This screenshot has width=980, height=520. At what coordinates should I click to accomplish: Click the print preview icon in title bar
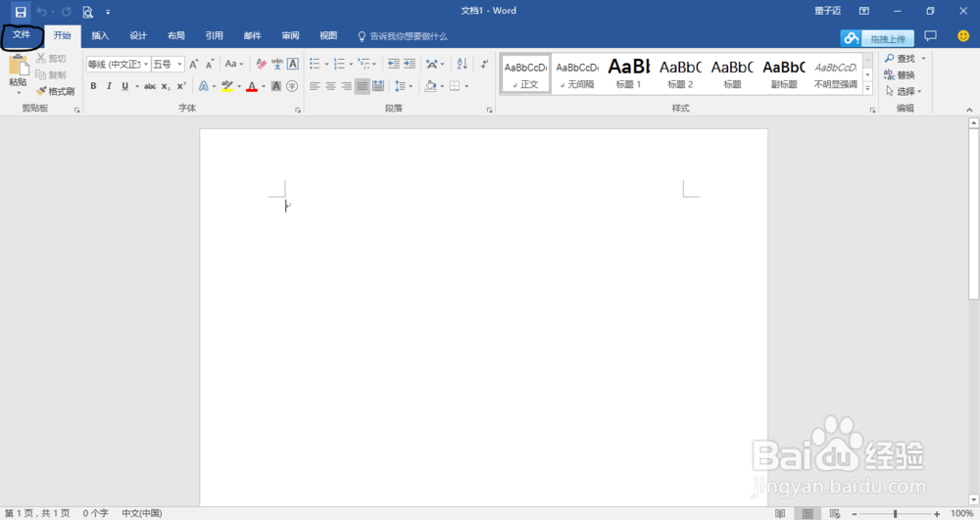[x=87, y=12]
